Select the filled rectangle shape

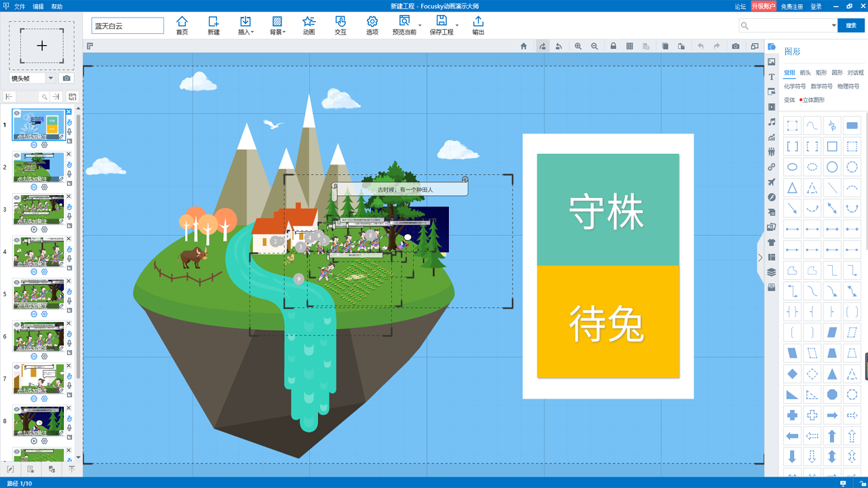pos(852,125)
